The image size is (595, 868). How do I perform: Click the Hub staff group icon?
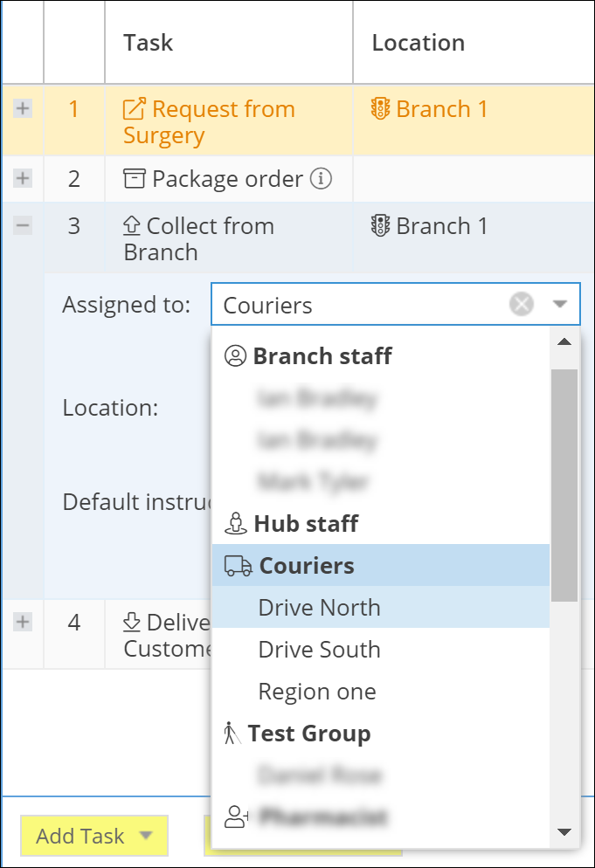tap(236, 524)
